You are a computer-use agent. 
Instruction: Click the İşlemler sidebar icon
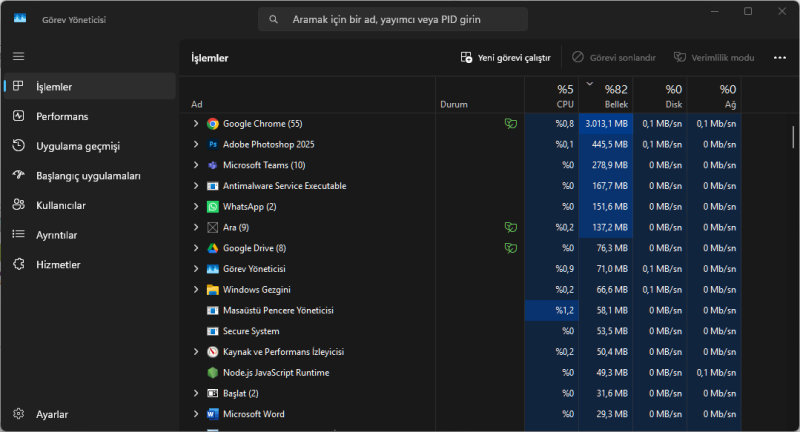click(18, 86)
